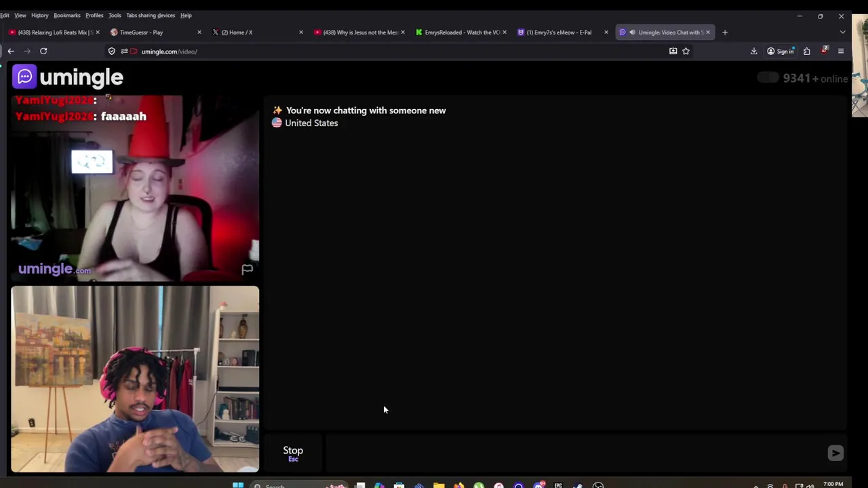Click the taskbar clock showing 7:00 PM
The image size is (868, 488).
pos(833,484)
